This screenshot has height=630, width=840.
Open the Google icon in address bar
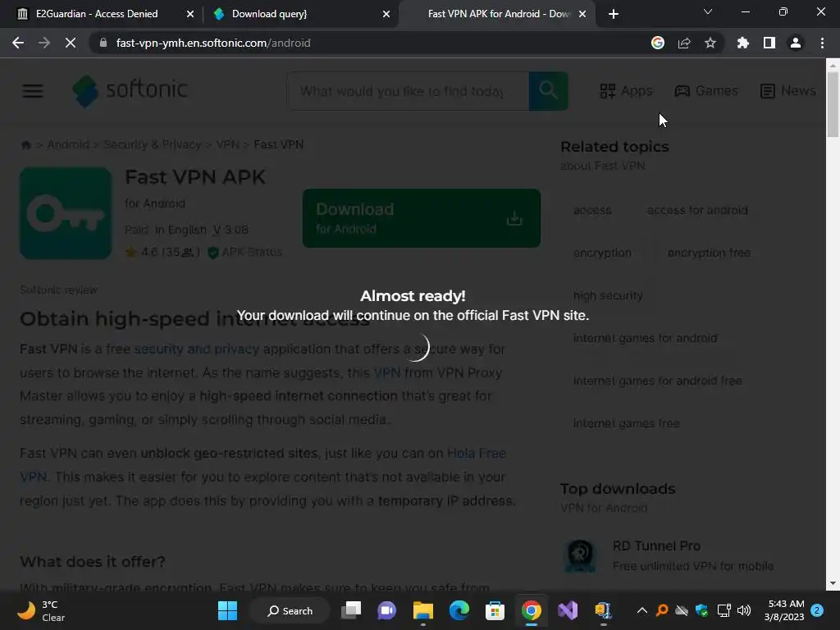[658, 43]
